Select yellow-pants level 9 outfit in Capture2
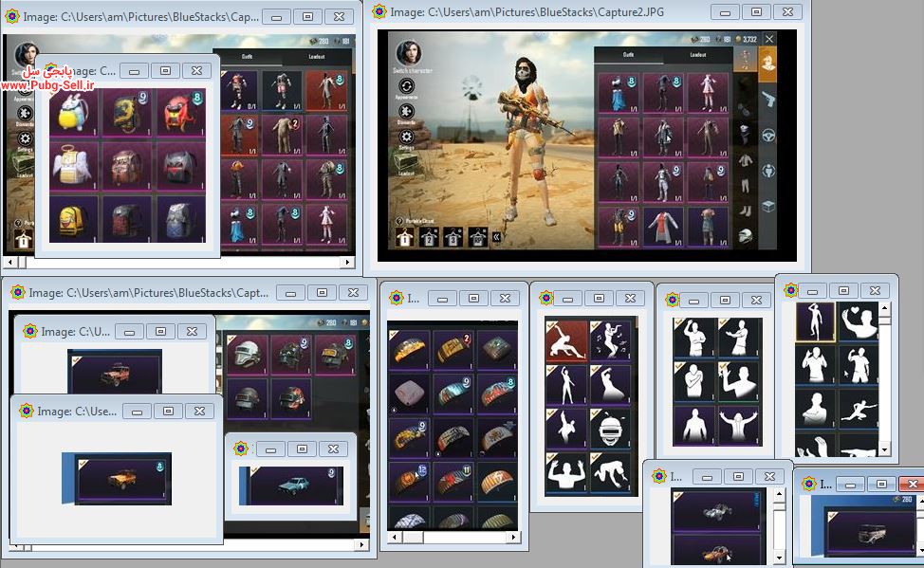The image size is (924, 568). [x=619, y=228]
